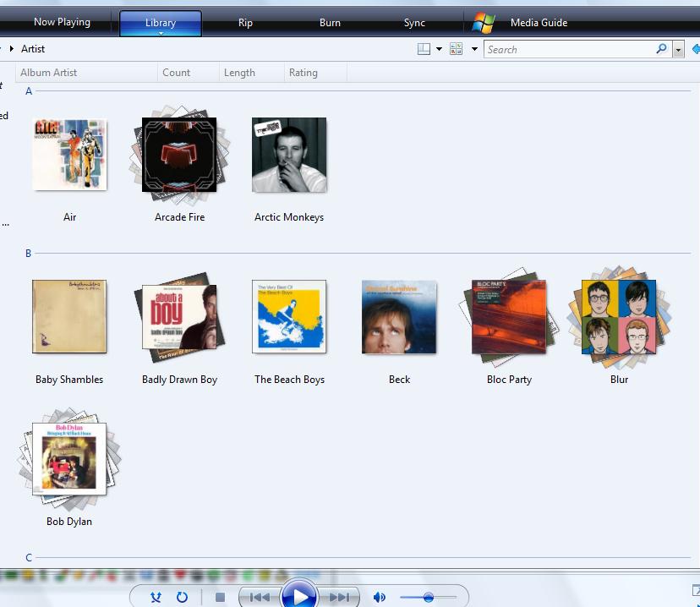Click the "Bob Dylan" artist name label

(x=69, y=522)
